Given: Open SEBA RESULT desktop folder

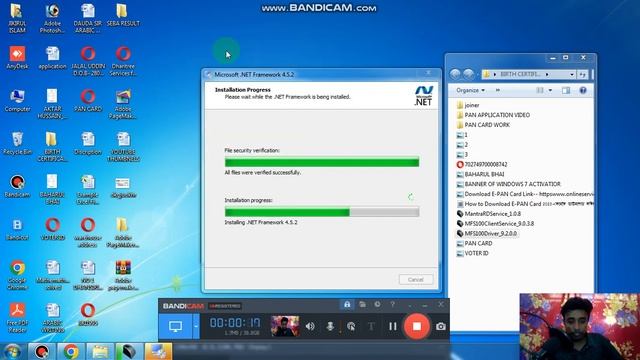Looking at the screenshot, I should pos(123,15).
